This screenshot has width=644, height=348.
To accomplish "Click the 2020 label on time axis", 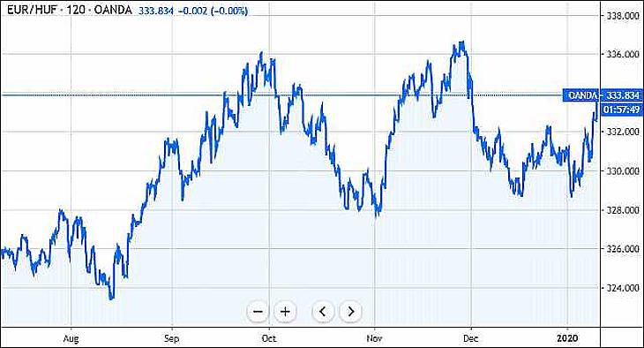I will [567, 338].
